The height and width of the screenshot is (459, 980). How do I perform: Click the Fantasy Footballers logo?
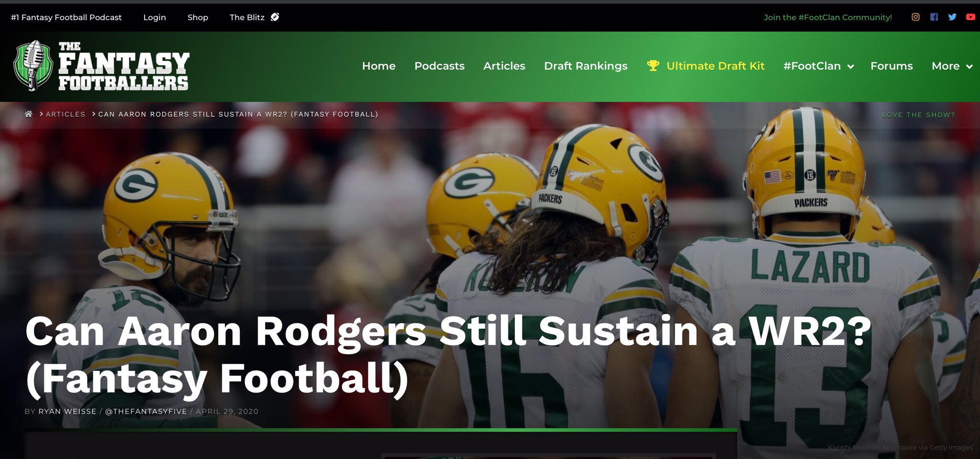tap(102, 66)
